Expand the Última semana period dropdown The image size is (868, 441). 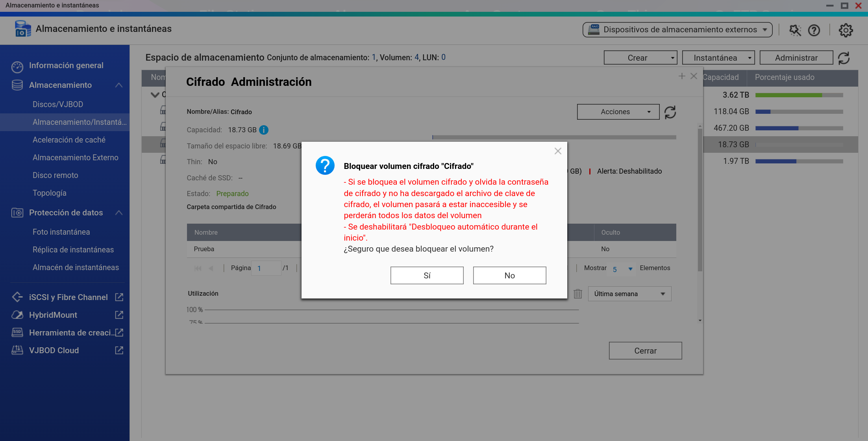(x=629, y=294)
